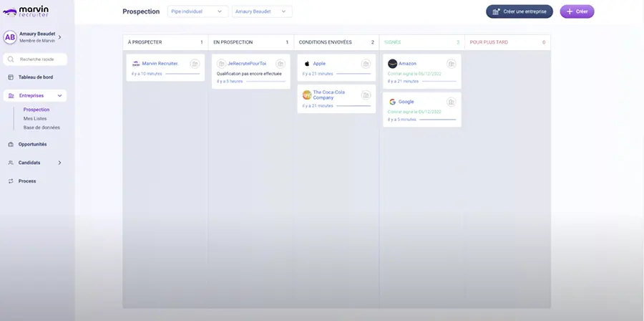Click Créer une entreprise button
644x321 pixels.
pos(519,11)
